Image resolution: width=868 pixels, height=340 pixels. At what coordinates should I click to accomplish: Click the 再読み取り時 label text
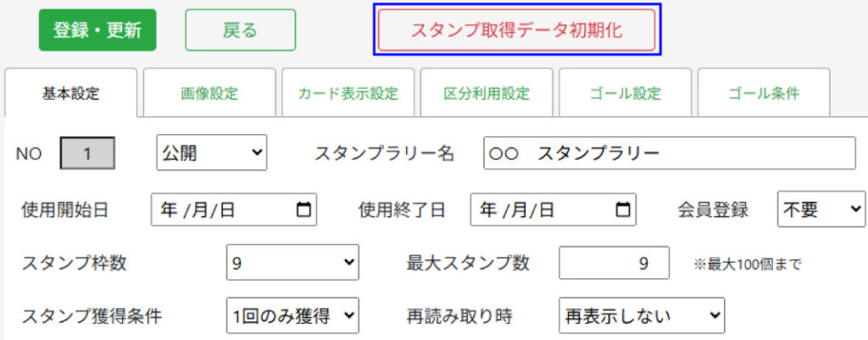459,316
